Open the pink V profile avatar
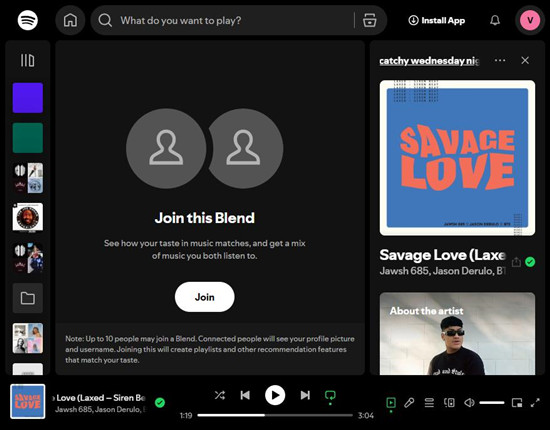The width and height of the screenshot is (550, 430). coord(530,20)
